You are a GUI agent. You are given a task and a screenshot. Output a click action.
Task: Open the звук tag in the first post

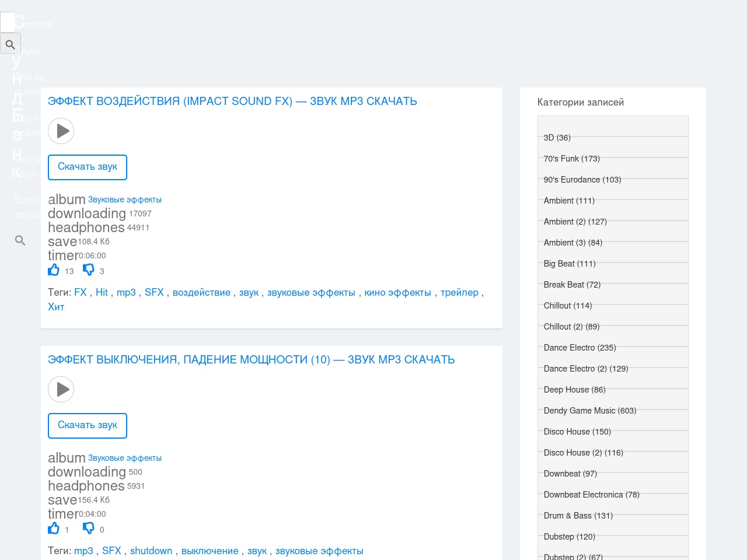249,292
